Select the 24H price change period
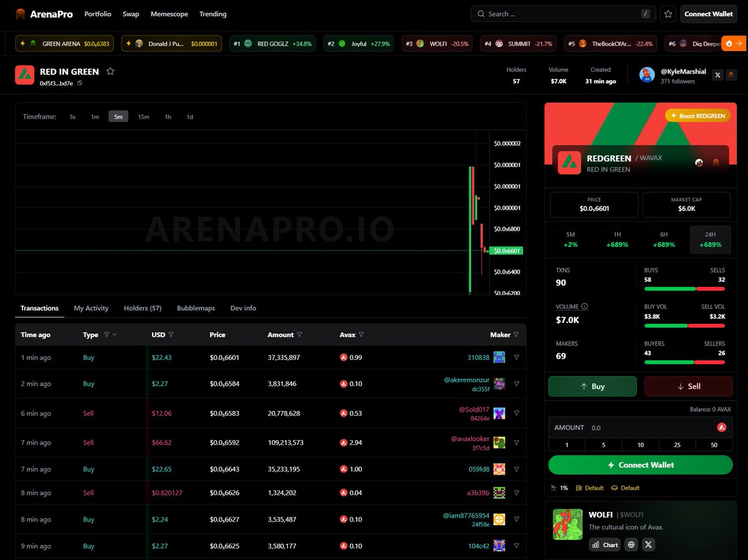The width and height of the screenshot is (748, 560). coord(710,239)
